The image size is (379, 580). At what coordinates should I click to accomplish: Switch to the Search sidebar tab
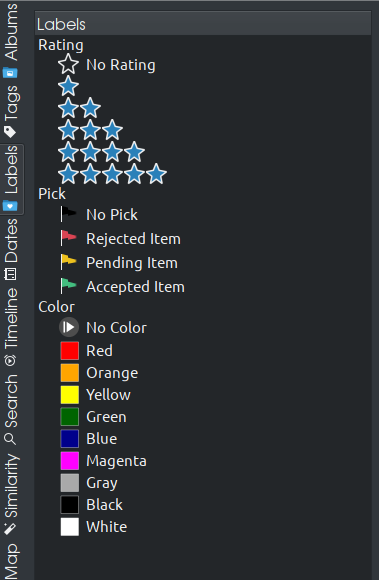coord(11,409)
